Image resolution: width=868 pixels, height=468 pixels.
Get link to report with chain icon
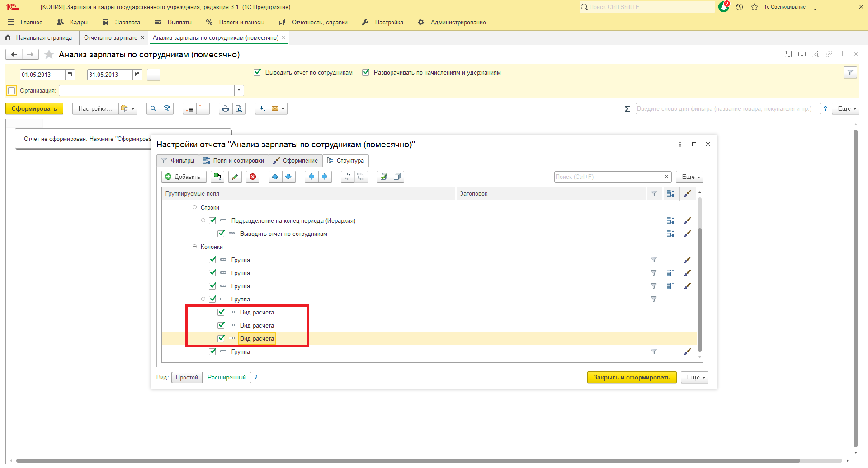pyautogui.click(x=829, y=54)
